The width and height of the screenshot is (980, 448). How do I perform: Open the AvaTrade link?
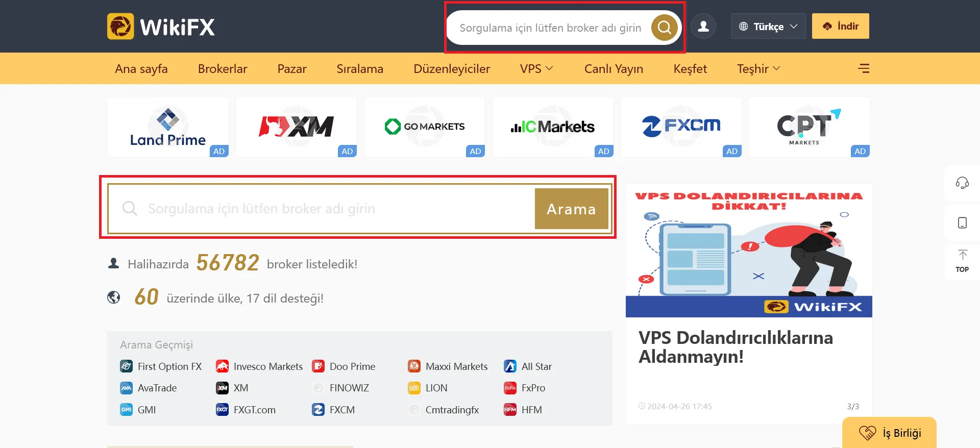(157, 388)
